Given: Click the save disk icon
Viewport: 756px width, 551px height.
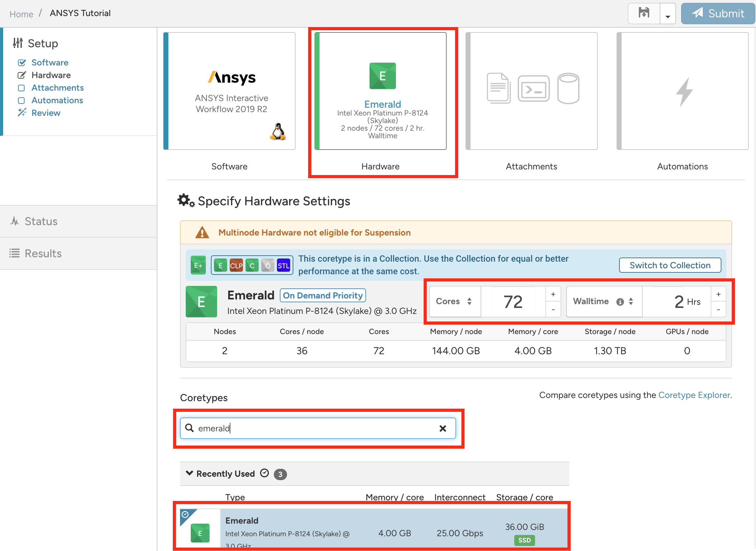Looking at the screenshot, I should (x=644, y=13).
